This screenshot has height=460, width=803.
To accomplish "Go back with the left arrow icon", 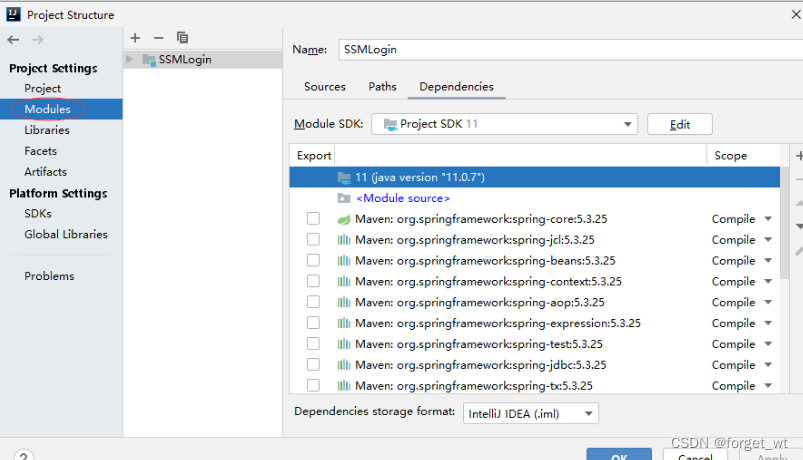I will point(13,39).
